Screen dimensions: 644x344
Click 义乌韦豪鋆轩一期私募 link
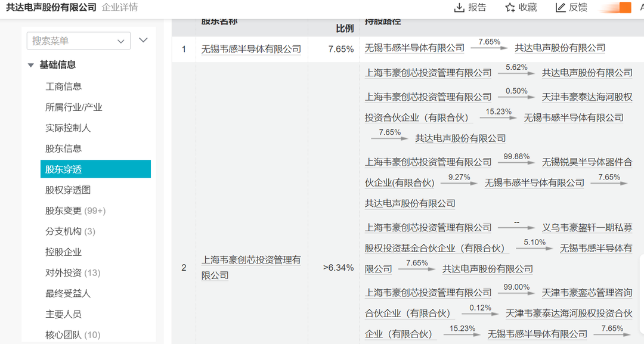tap(587, 227)
